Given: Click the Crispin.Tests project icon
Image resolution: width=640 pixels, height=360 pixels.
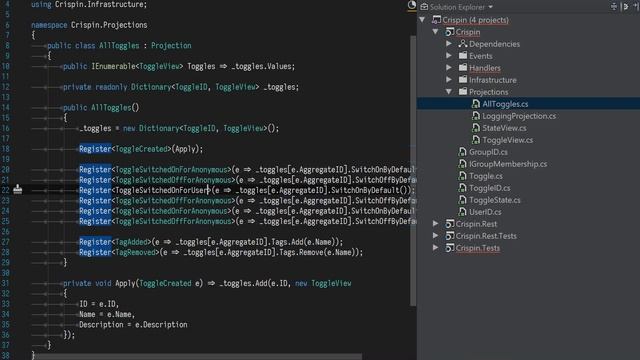Looking at the screenshot, I should [449, 248].
